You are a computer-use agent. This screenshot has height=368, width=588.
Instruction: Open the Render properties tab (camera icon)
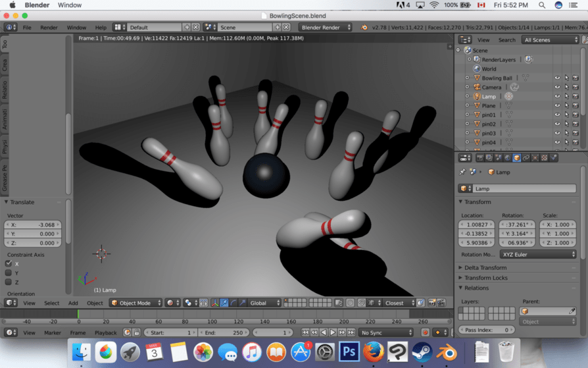[479, 158]
